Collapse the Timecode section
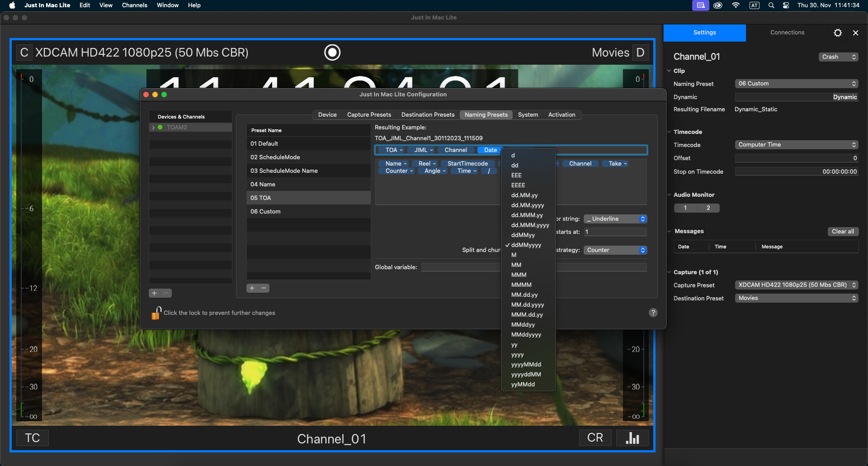Viewport: 868px width, 466px height. click(x=669, y=132)
